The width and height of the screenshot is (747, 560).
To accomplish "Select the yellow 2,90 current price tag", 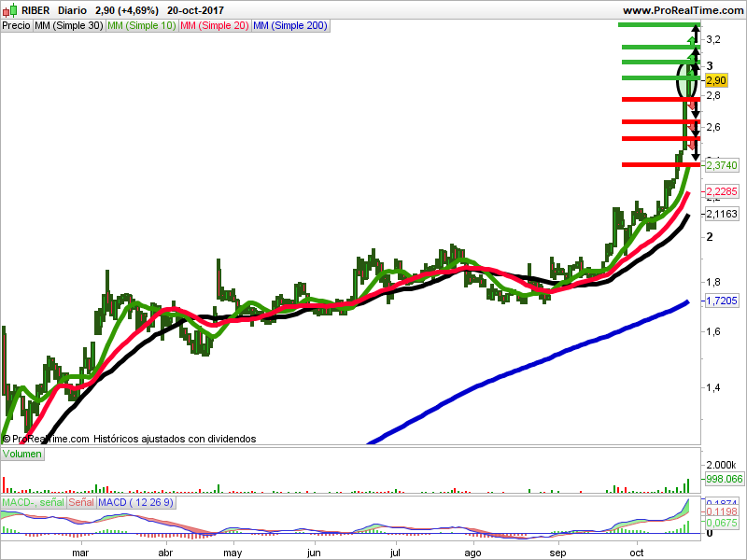I will click(x=716, y=81).
